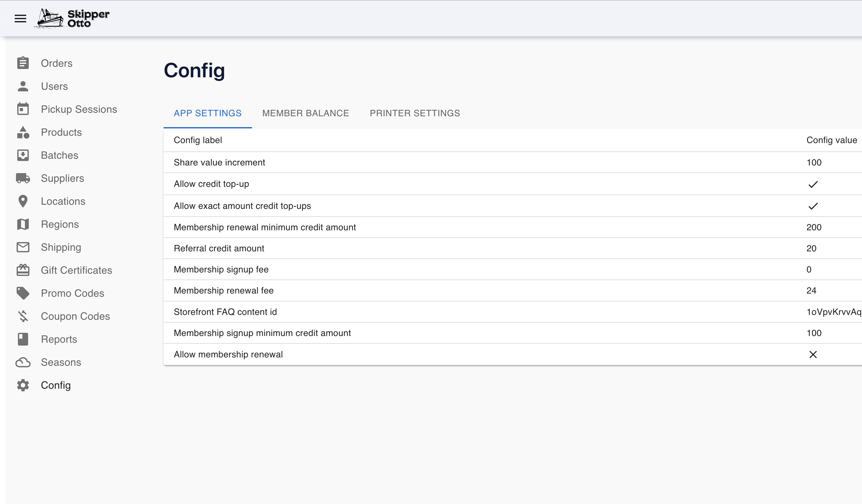Open Gift Certificates gift card icon
862x504 pixels.
coord(23,270)
